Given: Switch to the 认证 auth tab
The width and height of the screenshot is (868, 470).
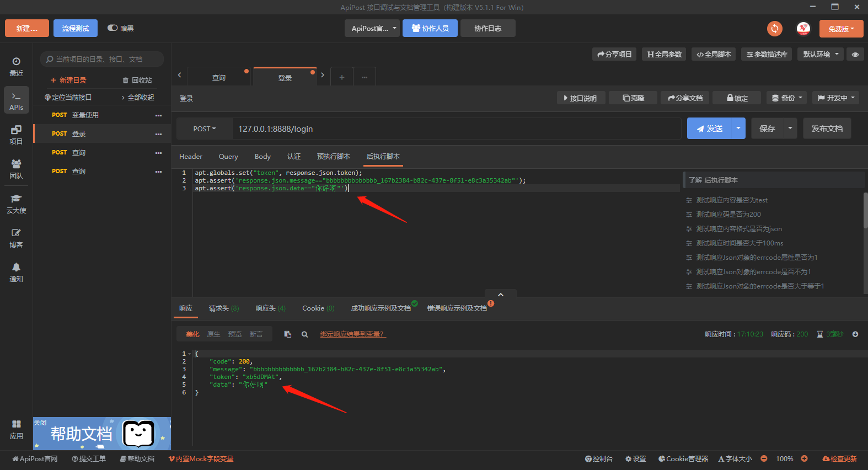Looking at the screenshot, I should (x=294, y=157).
